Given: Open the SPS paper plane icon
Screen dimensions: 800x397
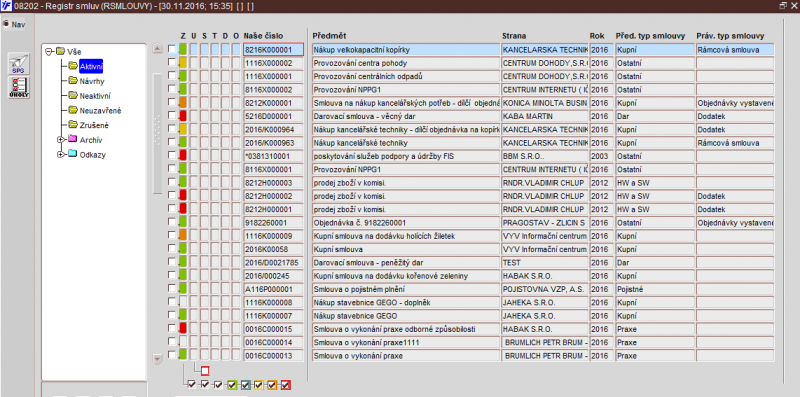Looking at the screenshot, I should pyautogui.click(x=18, y=64).
